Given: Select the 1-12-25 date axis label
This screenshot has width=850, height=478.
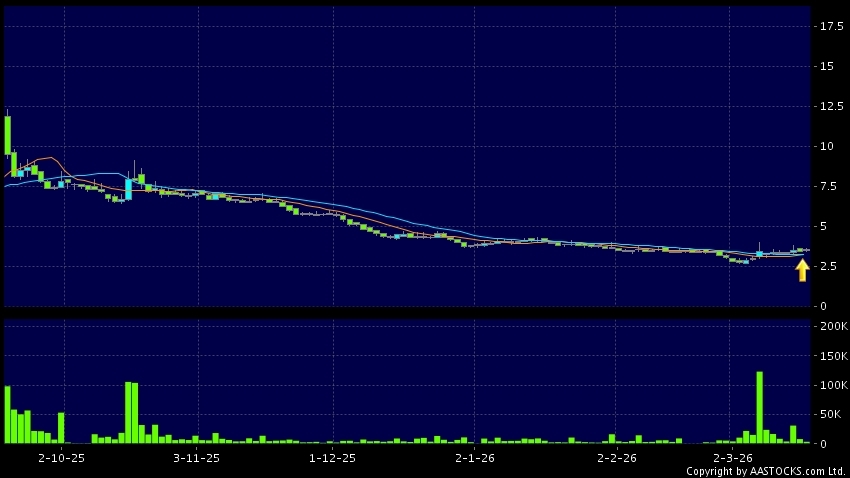Looking at the screenshot, I should pyautogui.click(x=333, y=458).
